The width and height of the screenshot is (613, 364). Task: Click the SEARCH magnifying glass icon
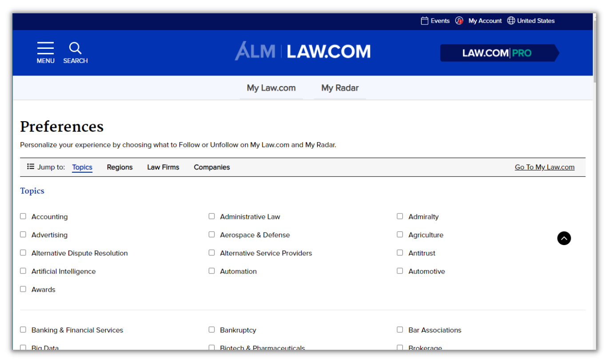(76, 48)
